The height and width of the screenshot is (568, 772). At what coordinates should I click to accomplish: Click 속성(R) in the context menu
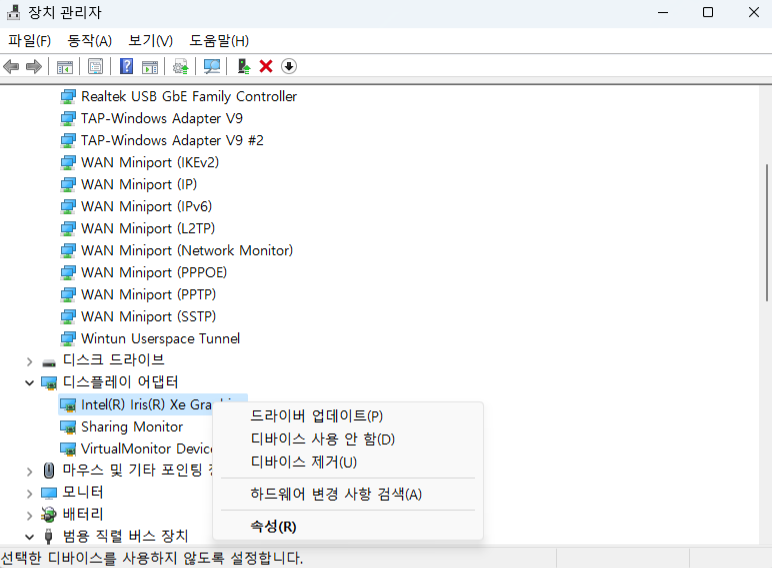tap(273, 526)
